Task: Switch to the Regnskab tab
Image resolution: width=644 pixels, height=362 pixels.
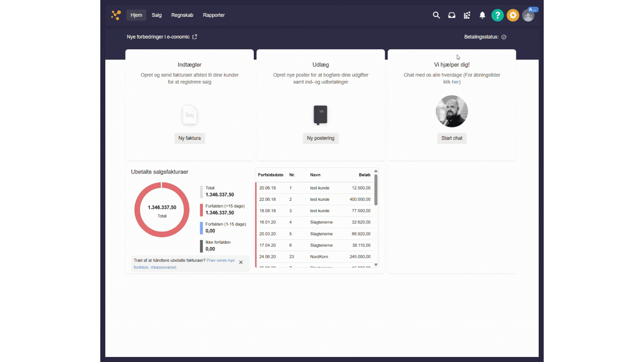Action: [182, 15]
